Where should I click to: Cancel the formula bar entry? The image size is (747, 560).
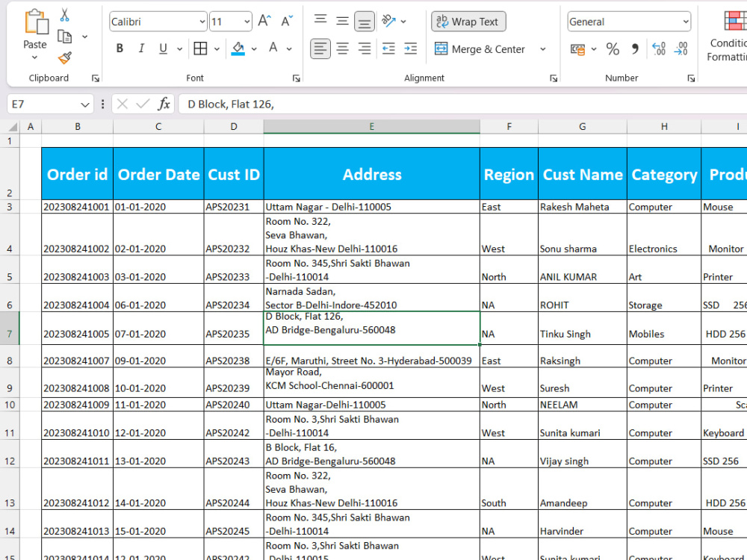(x=122, y=104)
